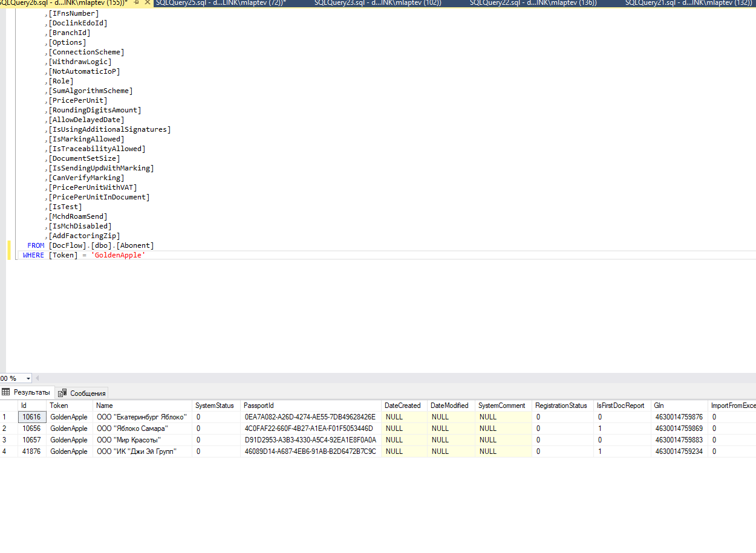The width and height of the screenshot is (756, 553).
Task: Switch to the SQLQuery22.sql tab
Action: point(533,3)
